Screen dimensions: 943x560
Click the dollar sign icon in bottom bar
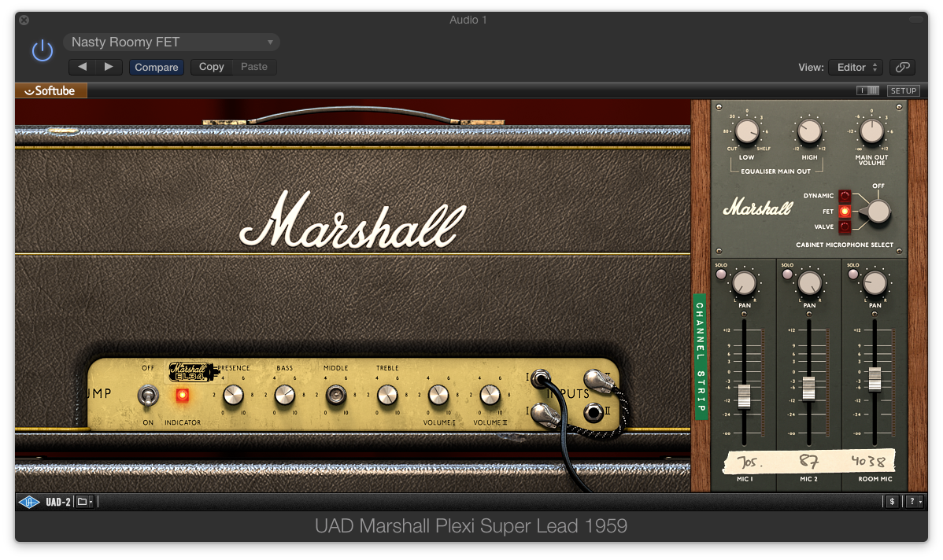[x=893, y=501]
